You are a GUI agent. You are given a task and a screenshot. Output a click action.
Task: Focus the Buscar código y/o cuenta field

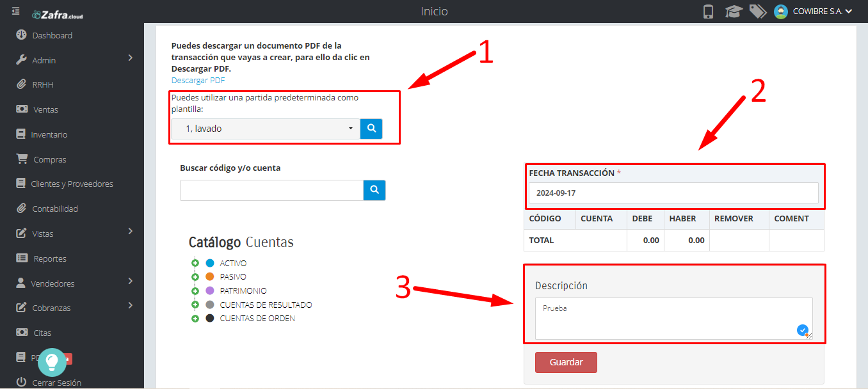click(x=272, y=190)
